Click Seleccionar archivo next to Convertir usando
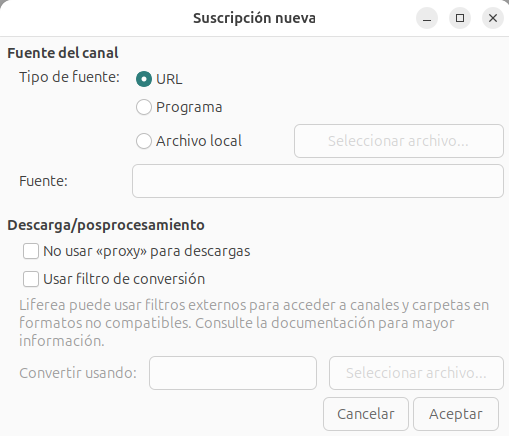 coord(416,373)
